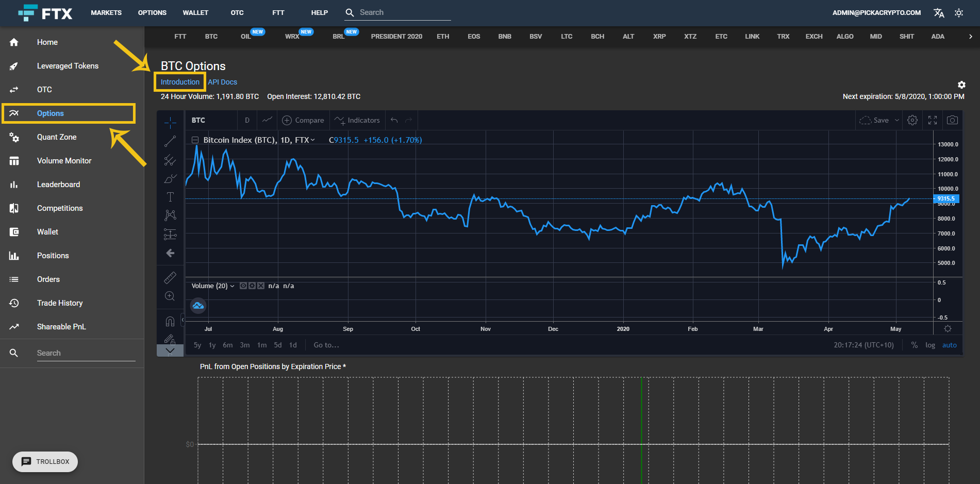Select the ruler measure tool
Image resolution: width=980 pixels, height=484 pixels.
click(x=170, y=278)
